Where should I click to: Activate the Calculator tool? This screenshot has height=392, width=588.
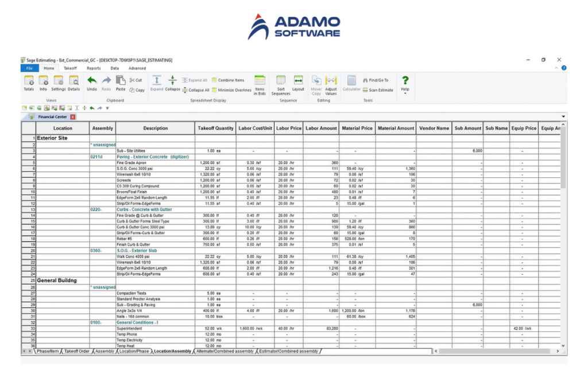pos(351,82)
